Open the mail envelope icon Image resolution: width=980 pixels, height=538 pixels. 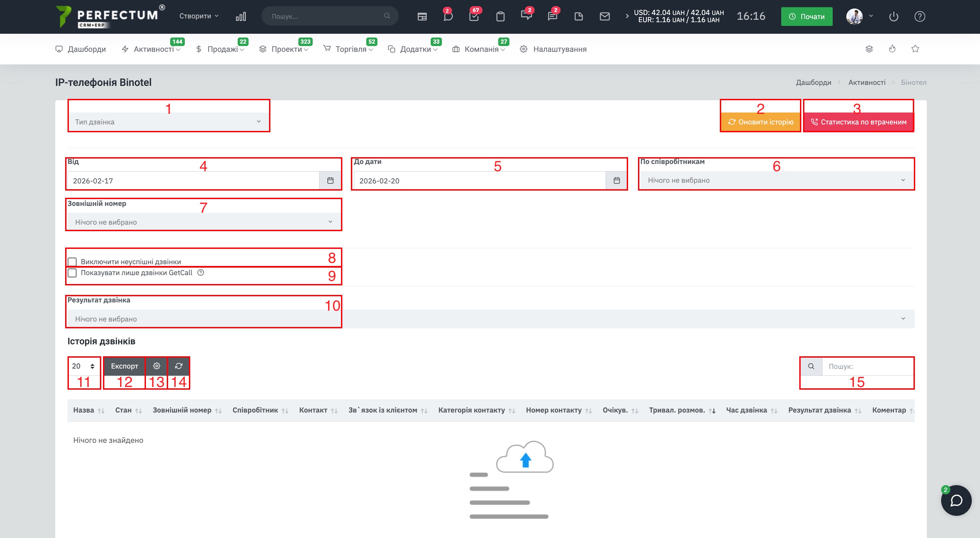[605, 16]
